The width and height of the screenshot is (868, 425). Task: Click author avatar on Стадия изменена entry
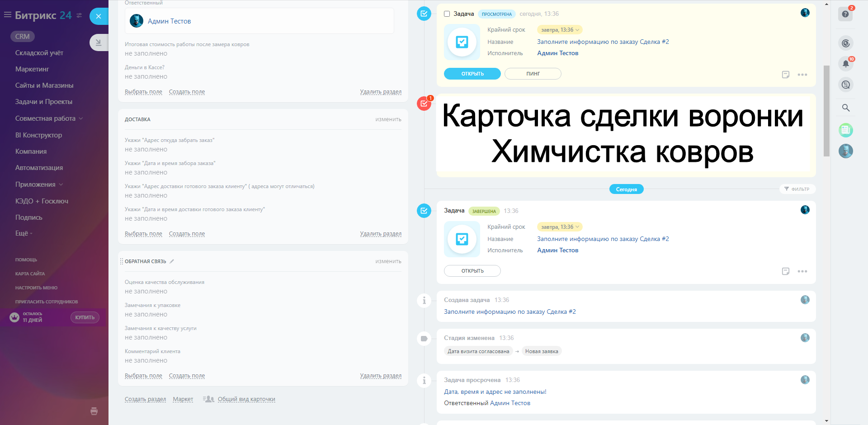[x=805, y=338]
